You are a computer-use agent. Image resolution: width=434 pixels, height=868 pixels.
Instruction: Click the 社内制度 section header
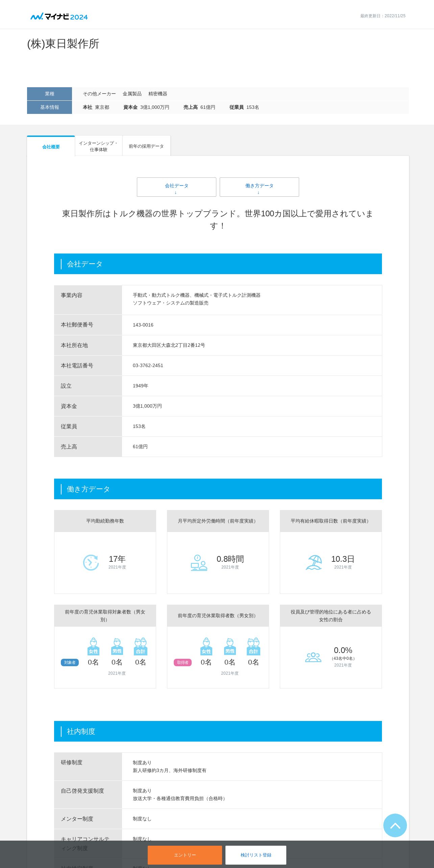(x=218, y=731)
